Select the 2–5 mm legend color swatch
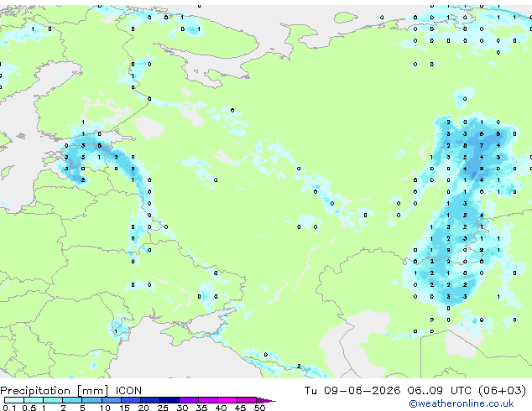 pos(72,400)
